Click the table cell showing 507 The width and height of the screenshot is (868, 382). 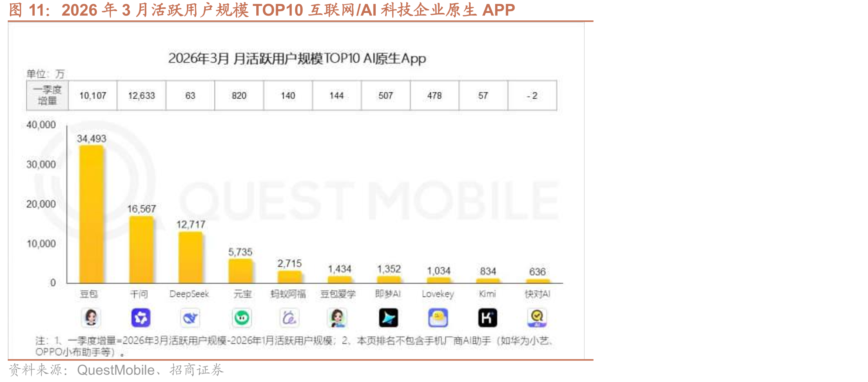386,96
